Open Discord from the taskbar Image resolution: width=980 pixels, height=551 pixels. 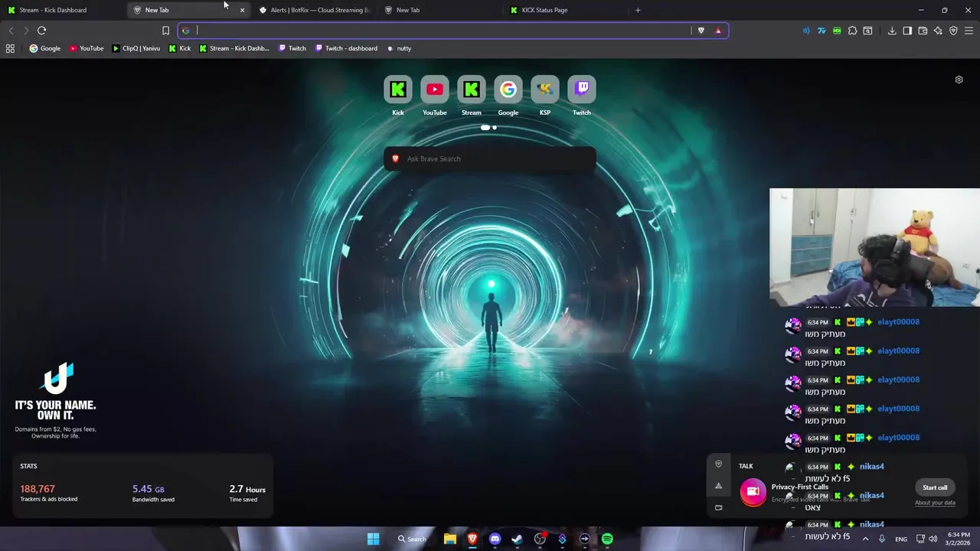point(495,539)
